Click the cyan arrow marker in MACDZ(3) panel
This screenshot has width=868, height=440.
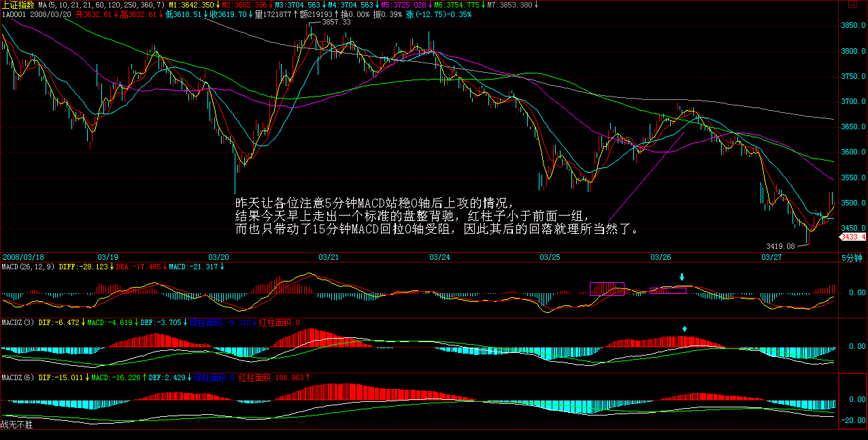(x=686, y=330)
